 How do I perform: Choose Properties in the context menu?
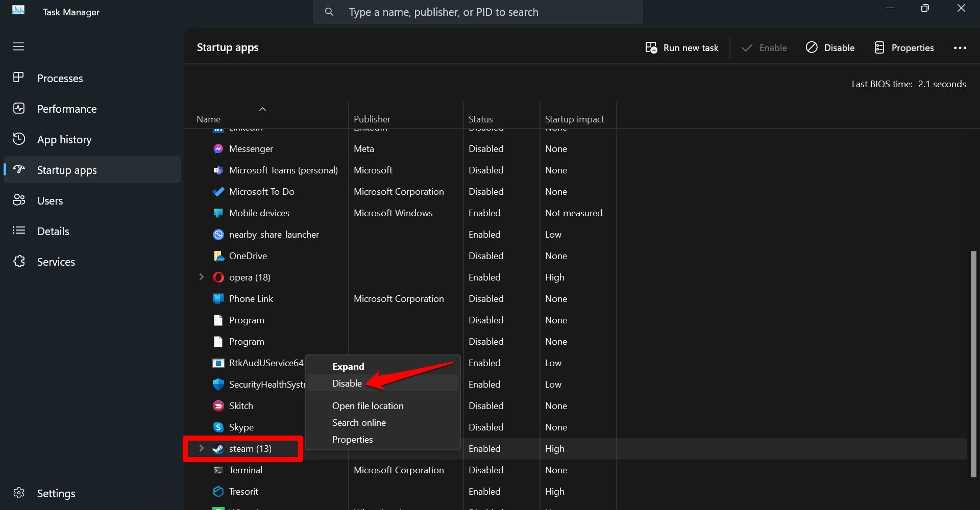pos(383,440)
